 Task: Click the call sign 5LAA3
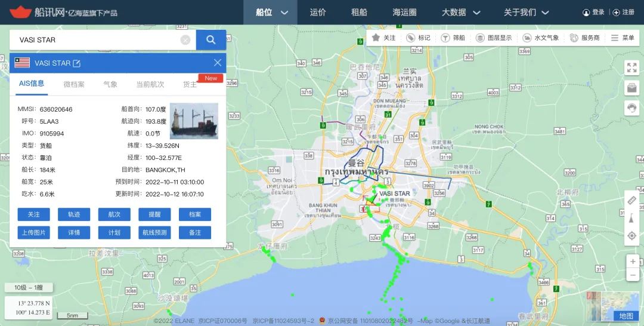tap(49, 121)
